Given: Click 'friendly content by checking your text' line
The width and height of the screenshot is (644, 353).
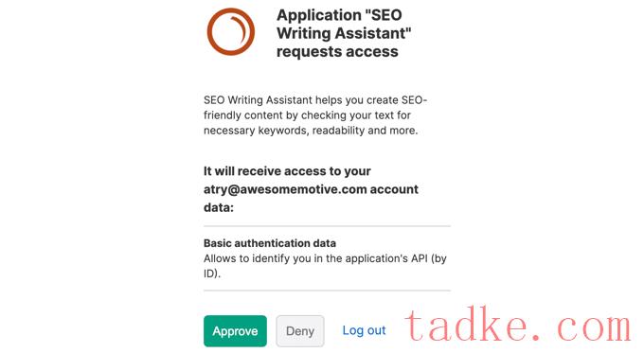Looking at the screenshot, I should 307,115.
